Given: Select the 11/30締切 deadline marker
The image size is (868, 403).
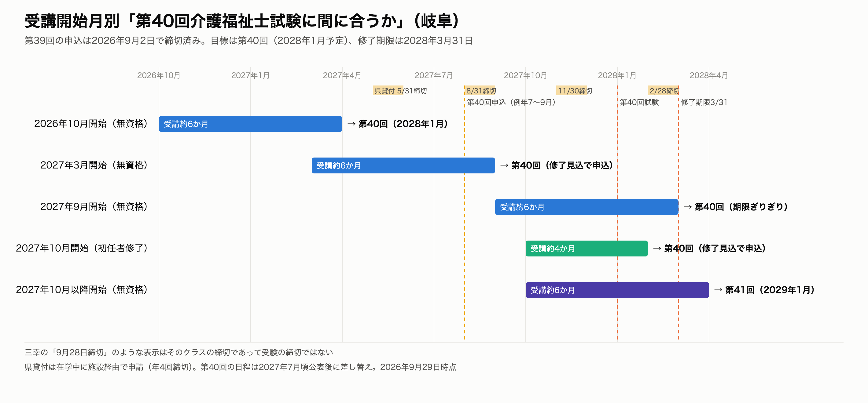Looking at the screenshot, I should 575,91.
